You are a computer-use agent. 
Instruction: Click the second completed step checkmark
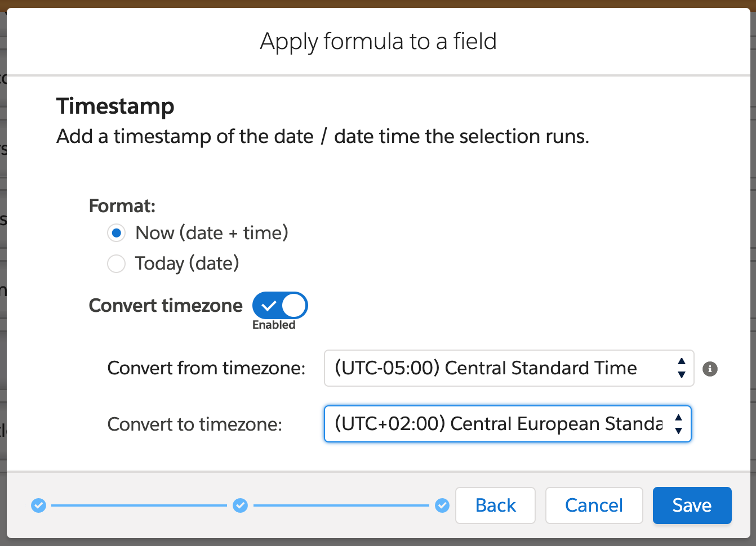(x=241, y=505)
